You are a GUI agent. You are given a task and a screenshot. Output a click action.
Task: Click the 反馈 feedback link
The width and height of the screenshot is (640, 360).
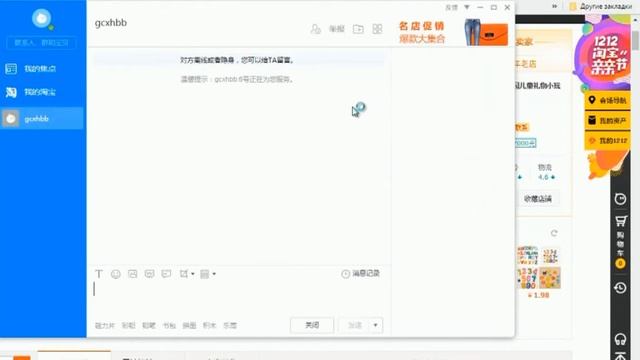tap(451, 7)
